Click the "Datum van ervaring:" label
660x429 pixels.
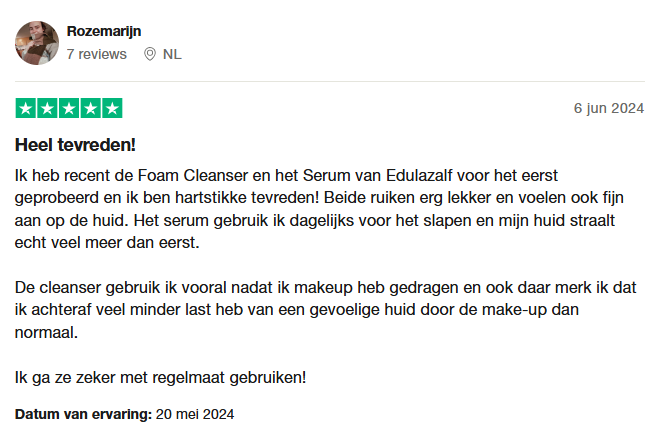point(82,413)
